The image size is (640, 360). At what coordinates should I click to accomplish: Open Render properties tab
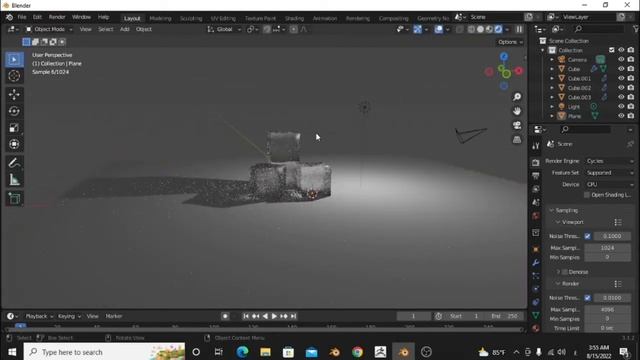click(536, 162)
